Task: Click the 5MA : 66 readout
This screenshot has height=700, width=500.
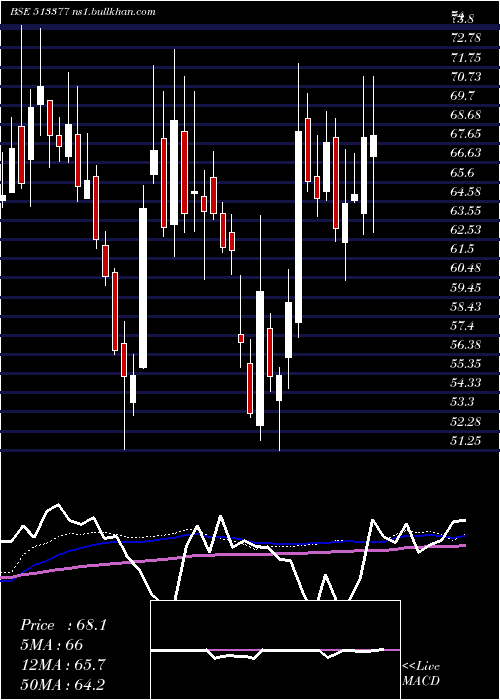Action: pos(52,644)
